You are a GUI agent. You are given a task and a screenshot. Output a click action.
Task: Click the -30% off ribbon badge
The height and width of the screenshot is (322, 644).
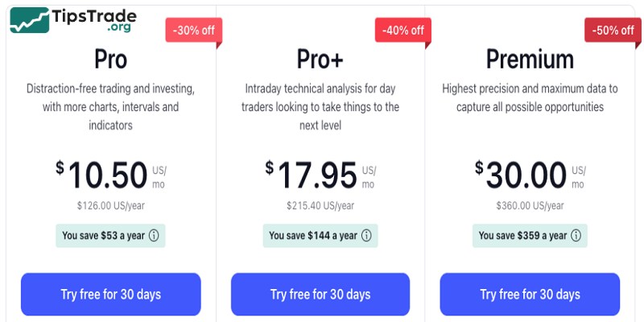pyautogui.click(x=193, y=31)
